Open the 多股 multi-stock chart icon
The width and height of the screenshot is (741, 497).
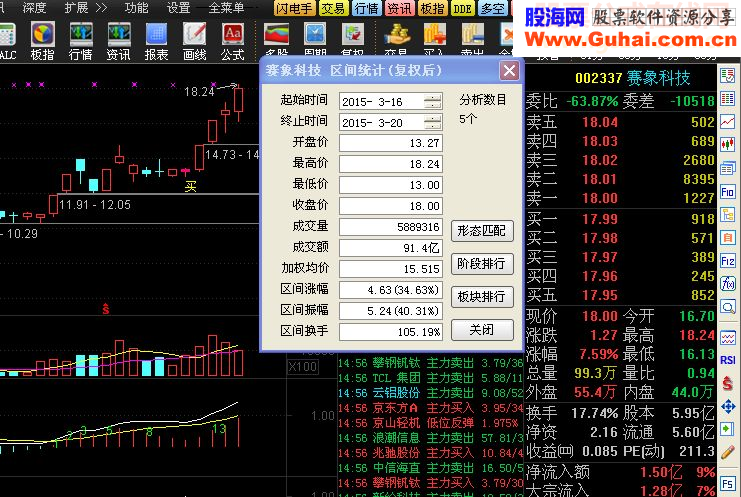(x=276, y=36)
